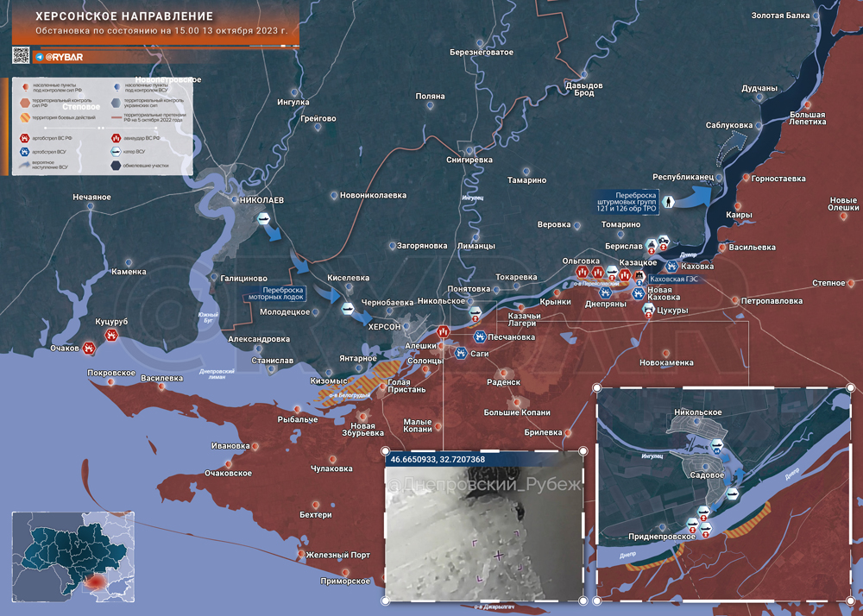This screenshot has width=863, height=616.
Task: Click the Республиканец label
Action: [683, 177]
